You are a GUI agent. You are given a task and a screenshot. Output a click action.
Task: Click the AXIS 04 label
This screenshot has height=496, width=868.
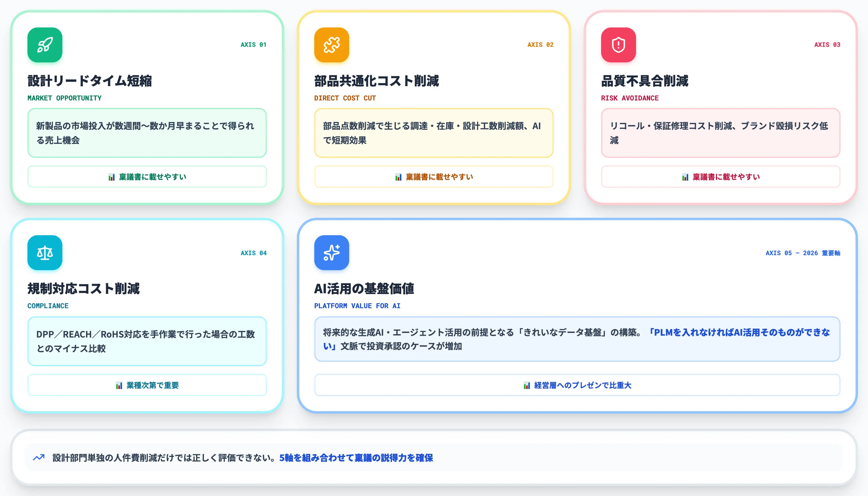[253, 253]
